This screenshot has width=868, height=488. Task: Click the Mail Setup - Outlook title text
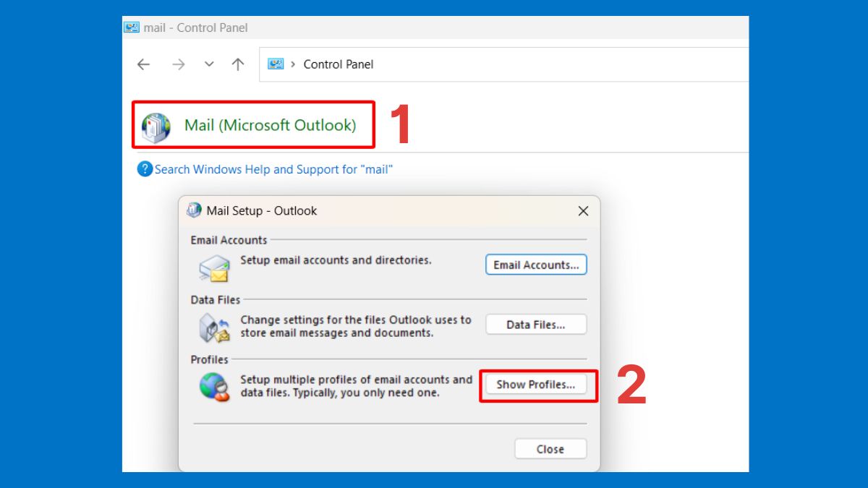pos(262,211)
